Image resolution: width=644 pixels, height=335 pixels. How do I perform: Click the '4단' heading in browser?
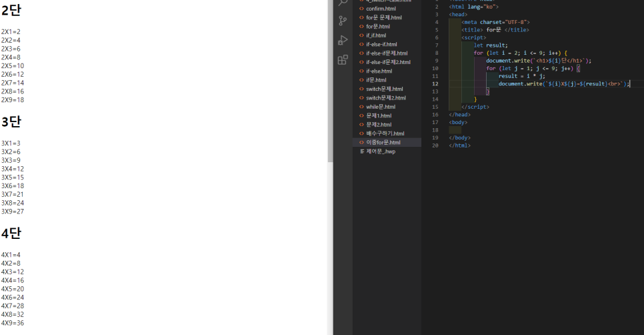pyautogui.click(x=11, y=233)
